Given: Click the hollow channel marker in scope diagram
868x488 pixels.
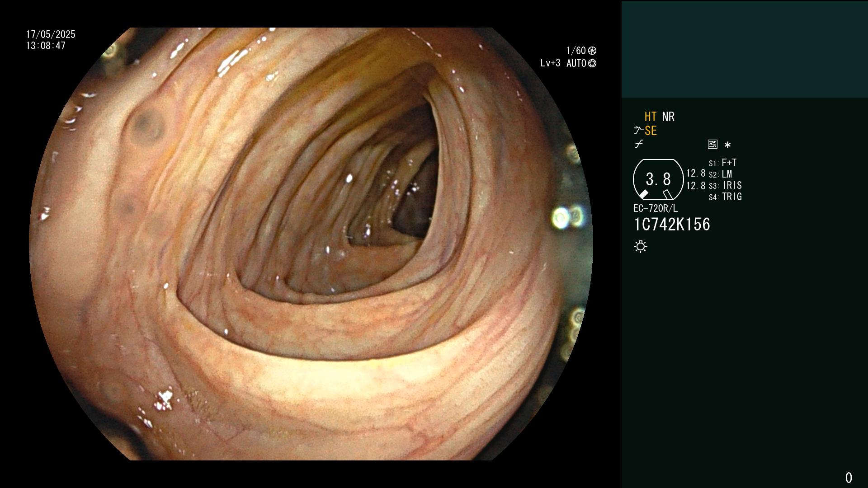Looking at the screenshot, I should (x=667, y=194).
